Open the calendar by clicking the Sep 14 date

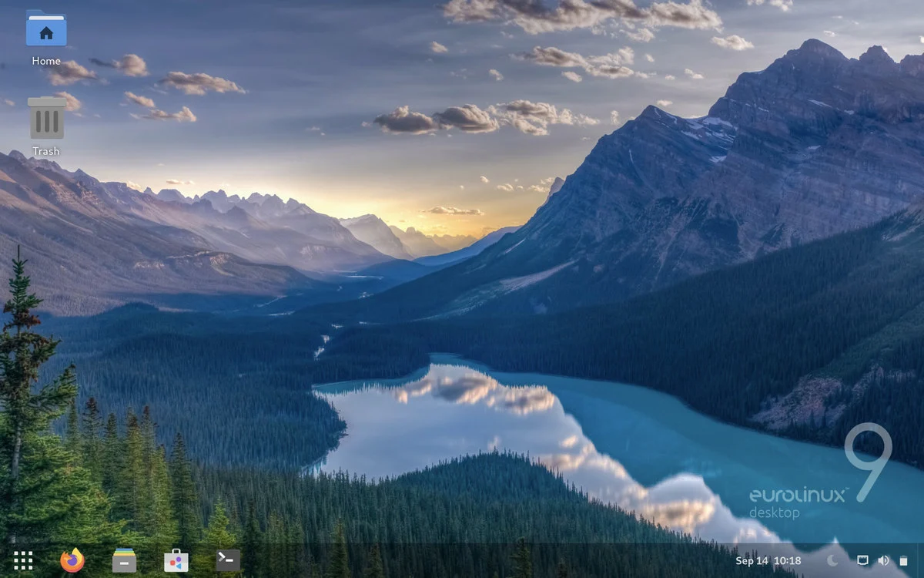pyautogui.click(x=750, y=560)
